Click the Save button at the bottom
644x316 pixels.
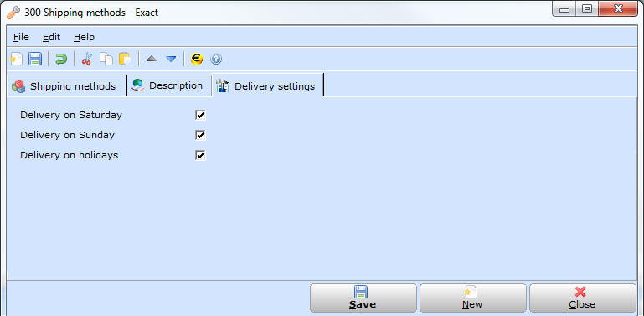click(x=363, y=298)
